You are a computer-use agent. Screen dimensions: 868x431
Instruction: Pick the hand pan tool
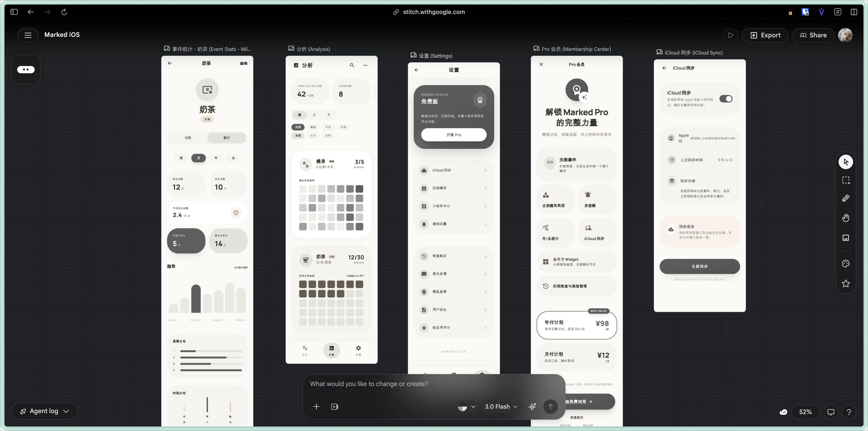(x=845, y=218)
